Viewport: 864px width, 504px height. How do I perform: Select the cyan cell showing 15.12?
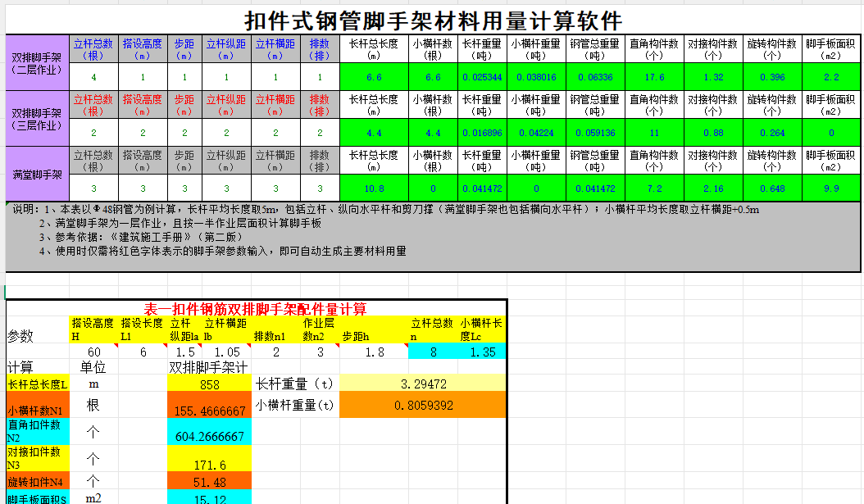pyautogui.click(x=209, y=497)
